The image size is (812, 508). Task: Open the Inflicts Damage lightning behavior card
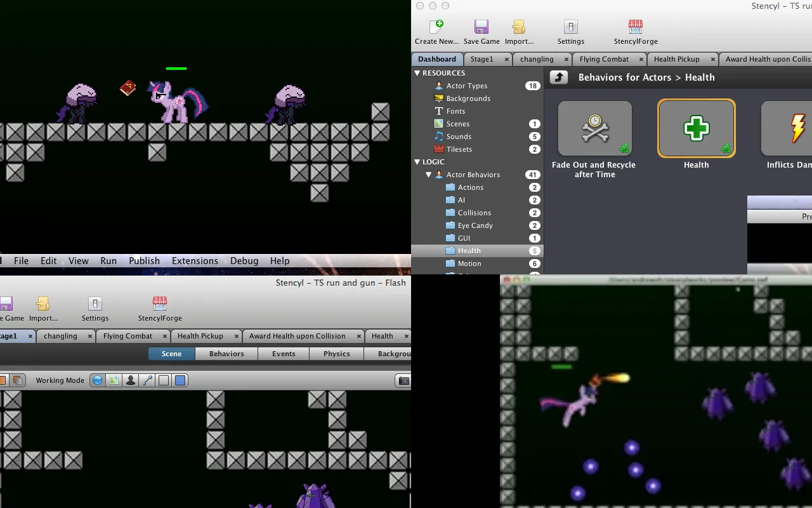[x=787, y=128]
